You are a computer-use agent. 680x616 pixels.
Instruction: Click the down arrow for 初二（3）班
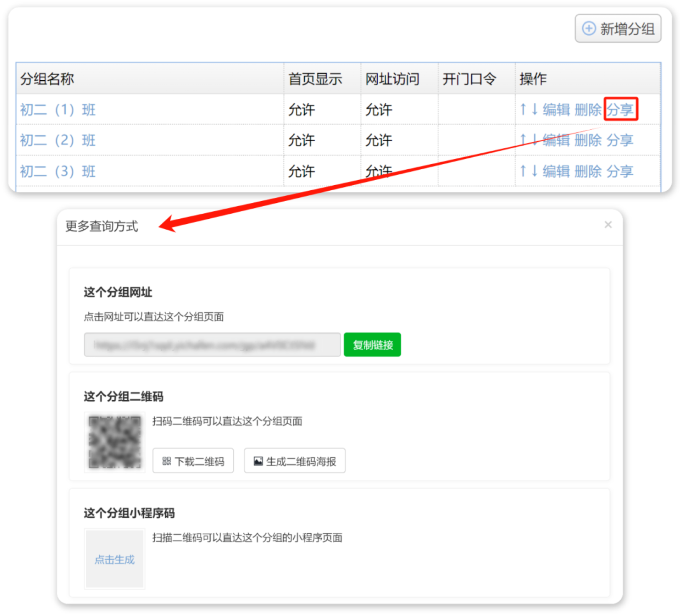pyautogui.click(x=535, y=171)
